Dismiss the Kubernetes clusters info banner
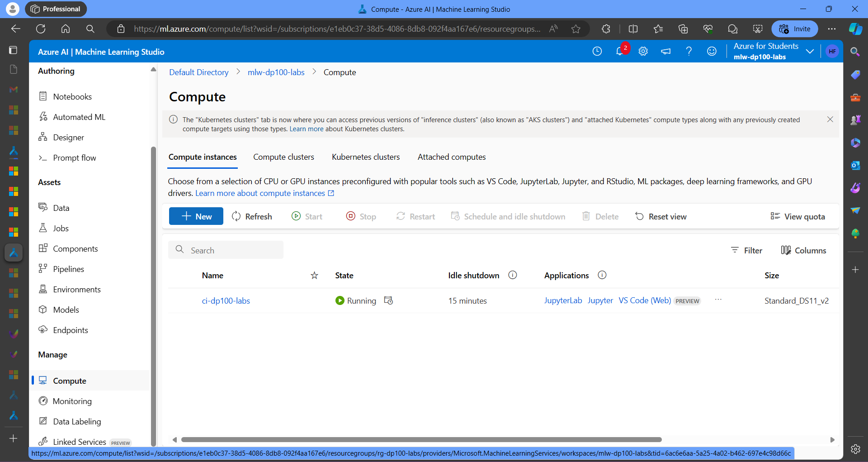The width and height of the screenshot is (868, 462). pyautogui.click(x=830, y=119)
